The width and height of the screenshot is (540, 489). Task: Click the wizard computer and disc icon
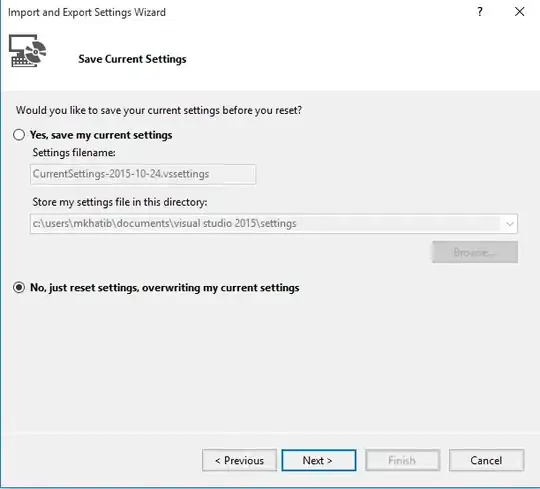[27, 50]
